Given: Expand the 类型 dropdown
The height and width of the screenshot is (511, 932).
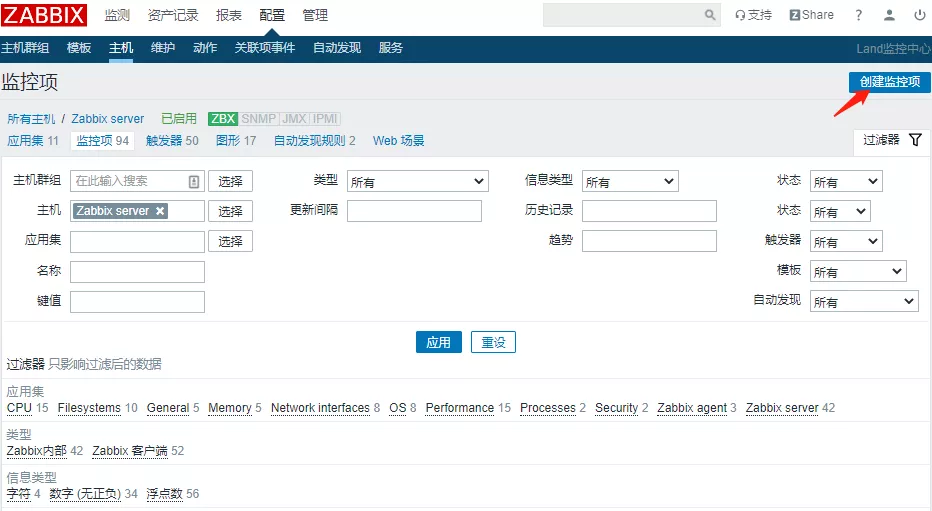Looking at the screenshot, I should pos(417,182).
